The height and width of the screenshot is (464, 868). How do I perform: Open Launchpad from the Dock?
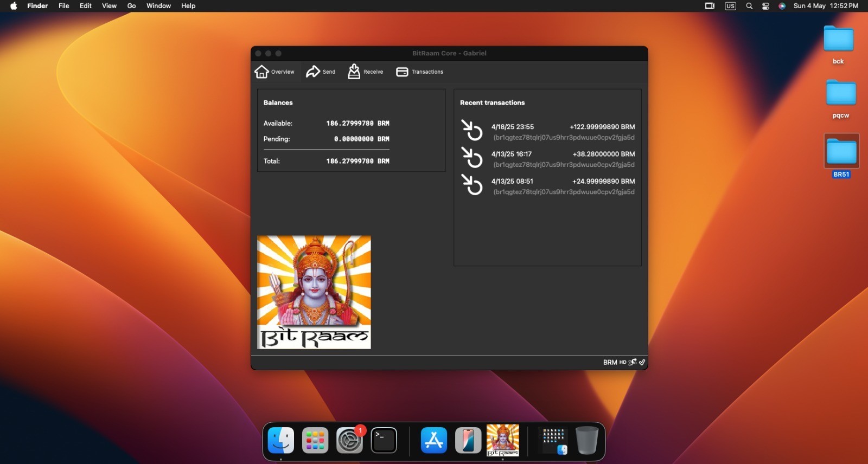point(315,440)
